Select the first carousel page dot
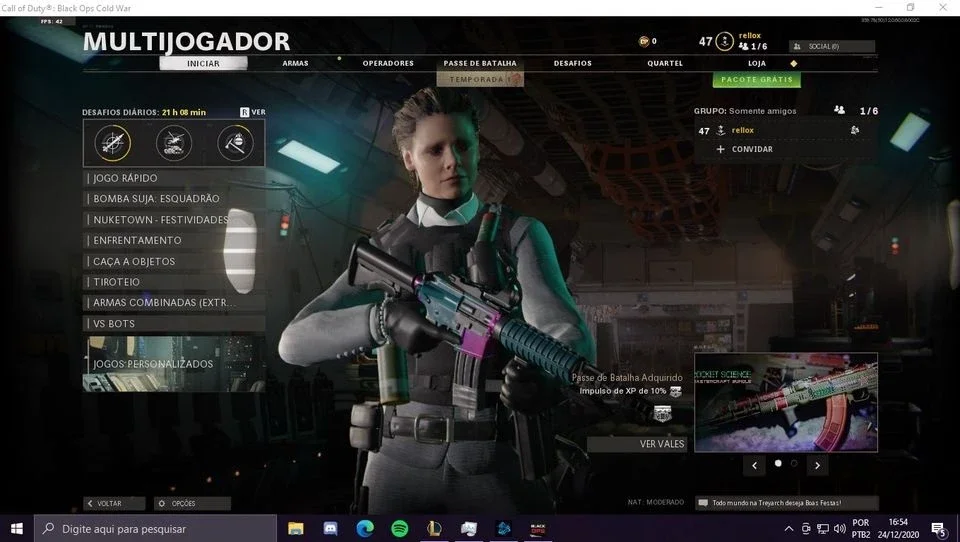The height and width of the screenshot is (542, 960). 778,464
